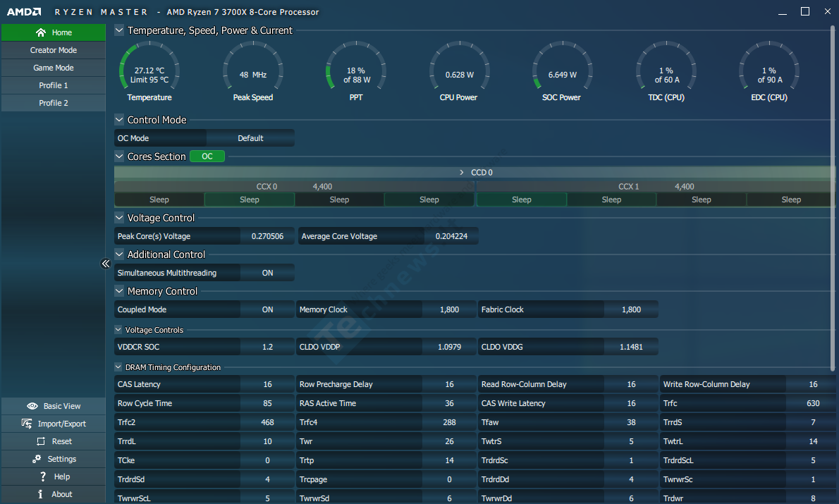Viewport: 839px width, 504px height.
Task: Click the CCX 0 label
Action: [x=267, y=187]
